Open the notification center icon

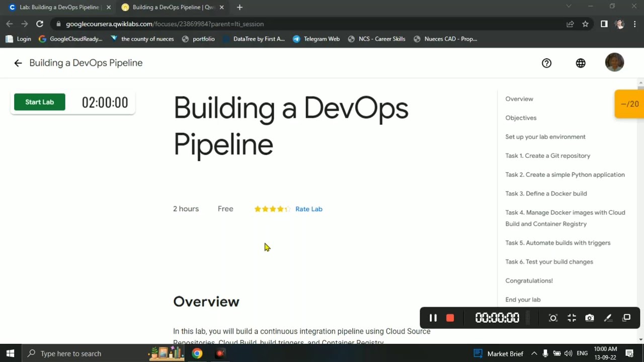pos(629,353)
